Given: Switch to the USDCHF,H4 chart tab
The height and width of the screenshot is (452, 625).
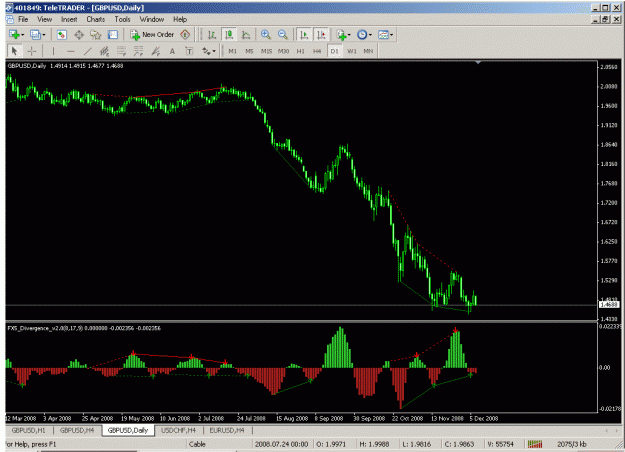Looking at the screenshot, I should (178, 430).
